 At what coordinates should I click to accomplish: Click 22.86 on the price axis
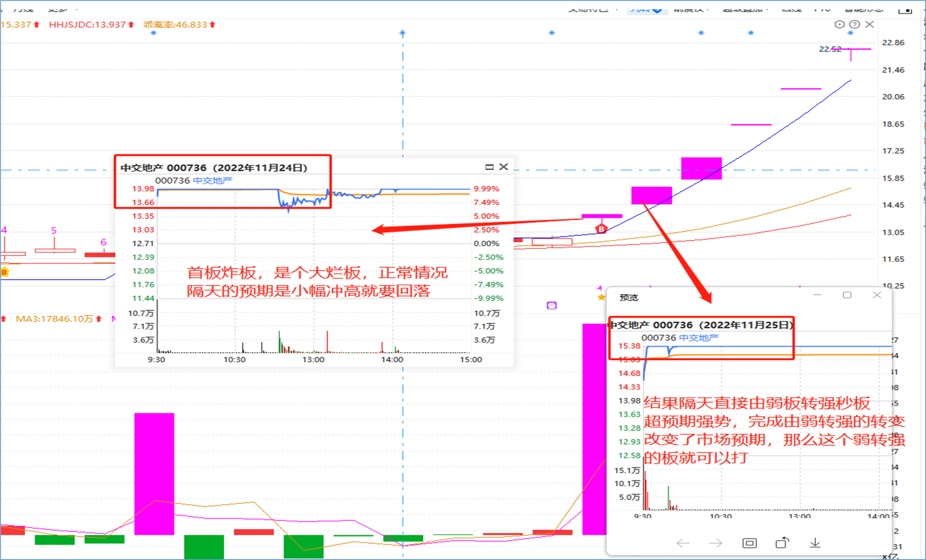click(893, 43)
